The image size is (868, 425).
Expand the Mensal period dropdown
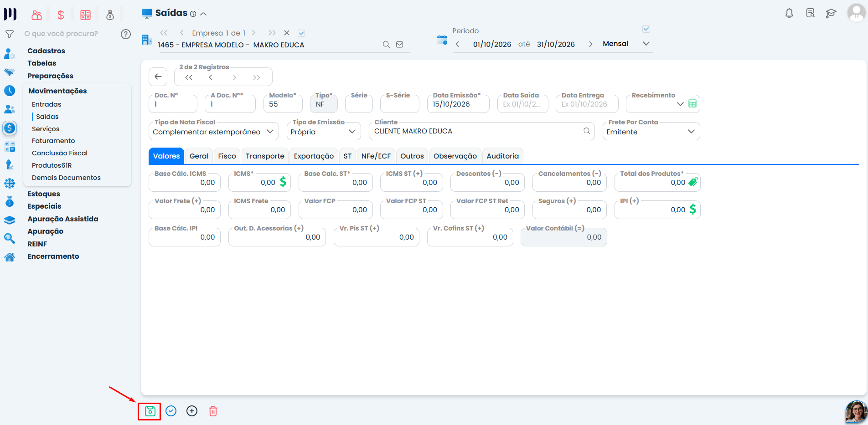point(646,44)
